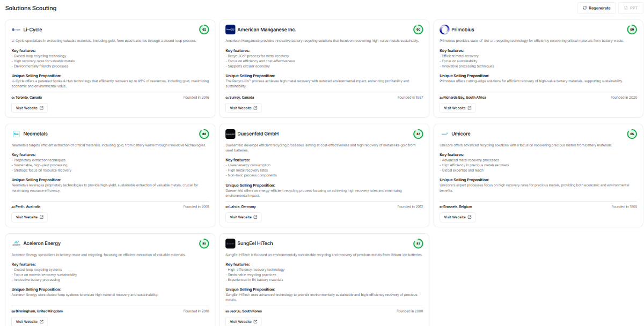644x326 pixels.
Task: Click the Founded in 2000 text
Action: (411, 311)
